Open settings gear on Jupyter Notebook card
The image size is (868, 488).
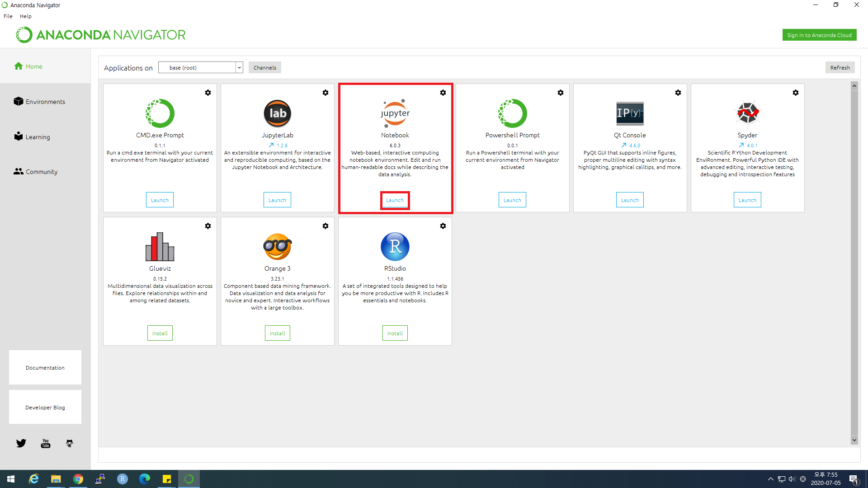pyautogui.click(x=443, y=93)
